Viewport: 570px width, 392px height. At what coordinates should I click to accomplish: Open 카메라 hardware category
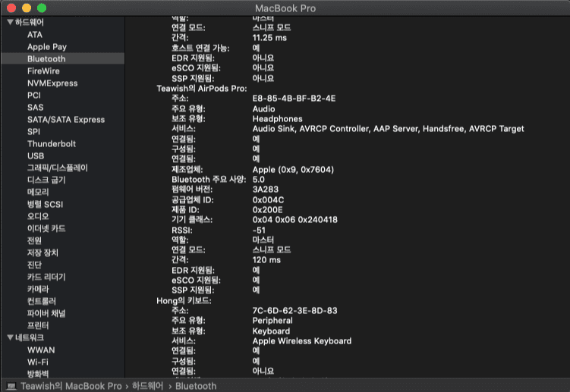[x=38, y=289]
